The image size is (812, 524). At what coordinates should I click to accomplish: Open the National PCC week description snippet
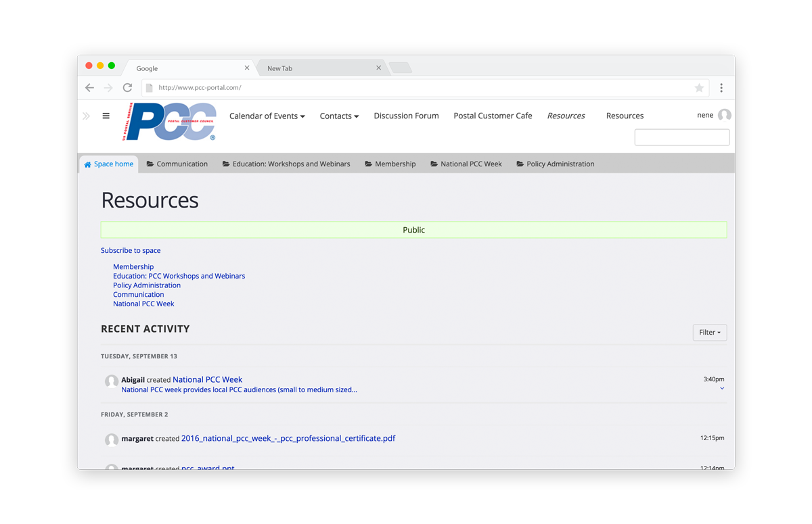(239, 390)
